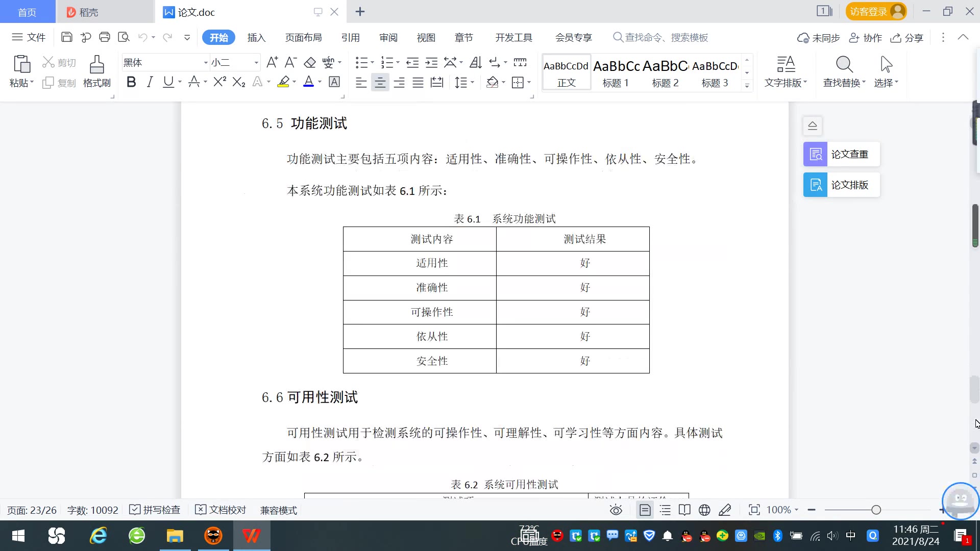Click the Subscript X₂ icon
Screen dimensions: 980x551
(239, 82)
